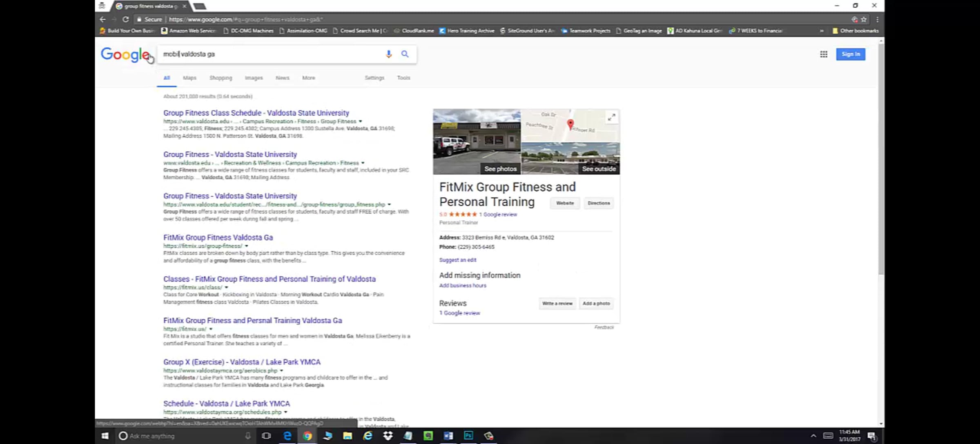This screenshot has height=444, width=980.
Task: Show more bookmarks with the chevron
Action: (x=822, y=31)
